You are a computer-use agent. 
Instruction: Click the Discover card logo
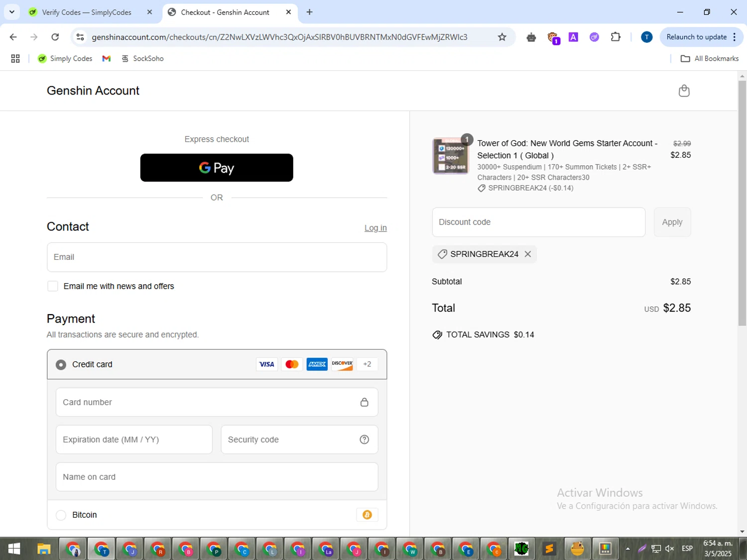(342, 364)
